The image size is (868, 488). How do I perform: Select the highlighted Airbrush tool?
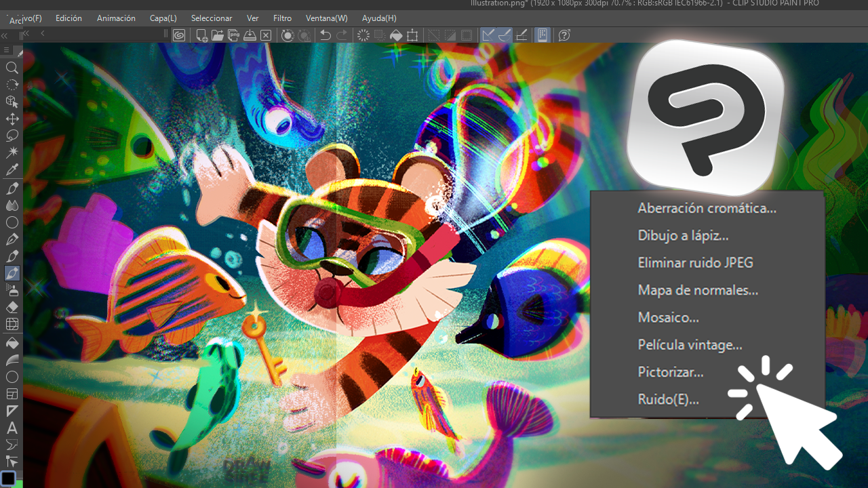click(x=12, y=273)
